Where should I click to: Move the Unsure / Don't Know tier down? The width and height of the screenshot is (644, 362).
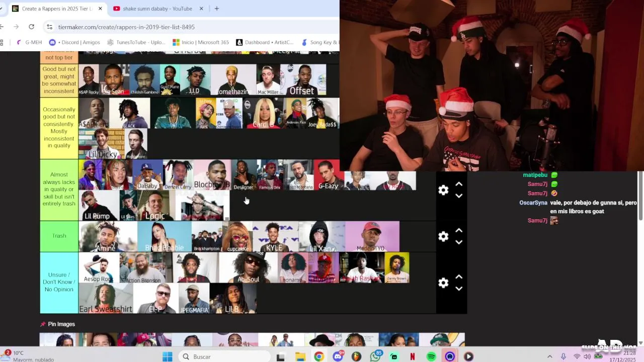(x=459, y=289)
